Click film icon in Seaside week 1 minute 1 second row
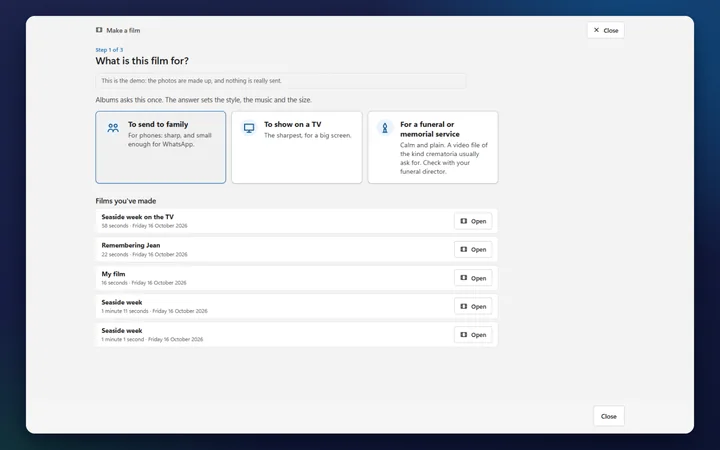This screenshot has height=450, width=720. 464,335
